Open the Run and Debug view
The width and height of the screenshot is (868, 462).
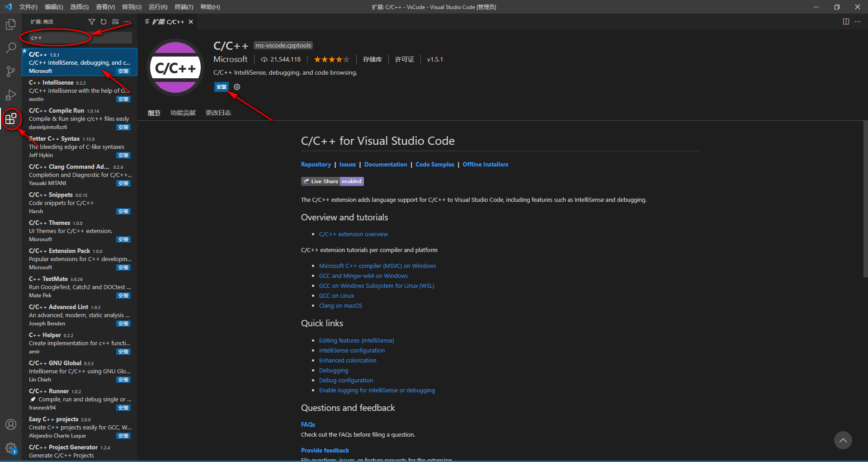tap(11, 95)
